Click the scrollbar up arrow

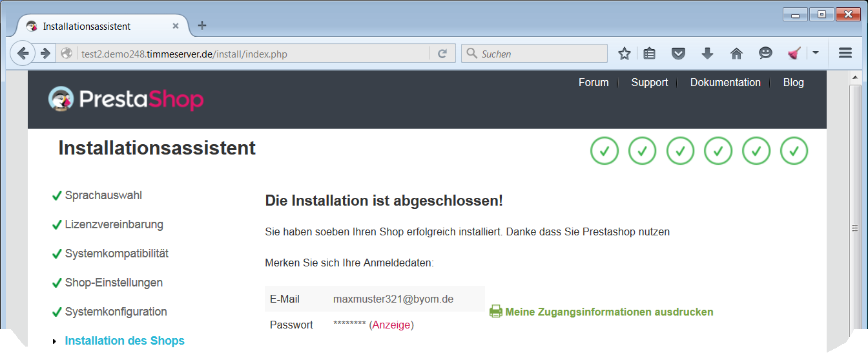pos(855,77)
